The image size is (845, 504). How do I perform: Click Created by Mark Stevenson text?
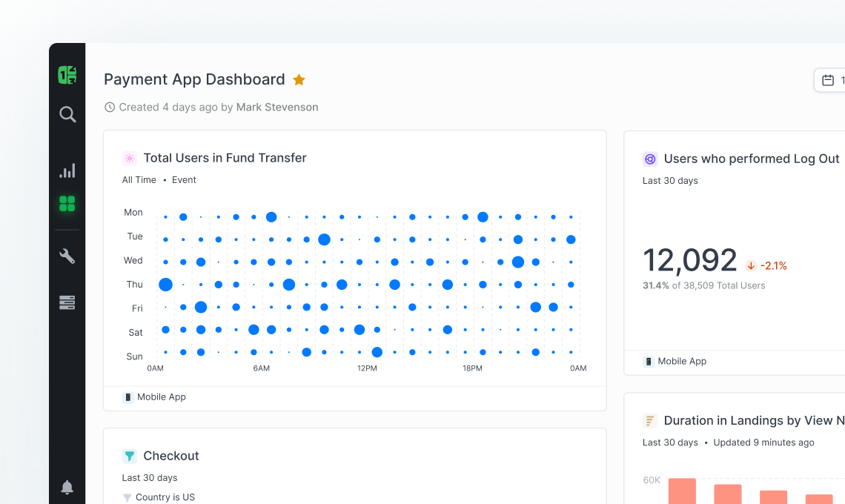(x=218, y=107)
